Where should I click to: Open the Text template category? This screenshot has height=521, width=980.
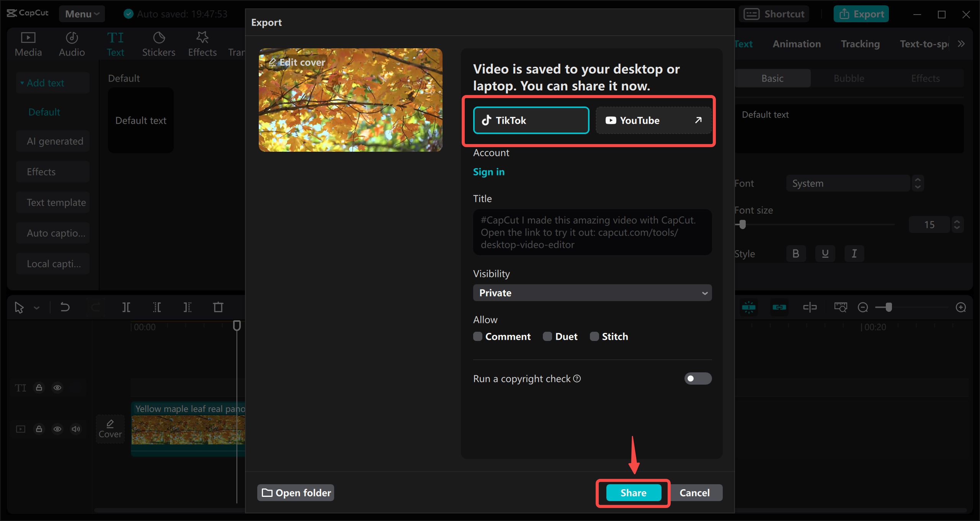pos(53,202)
